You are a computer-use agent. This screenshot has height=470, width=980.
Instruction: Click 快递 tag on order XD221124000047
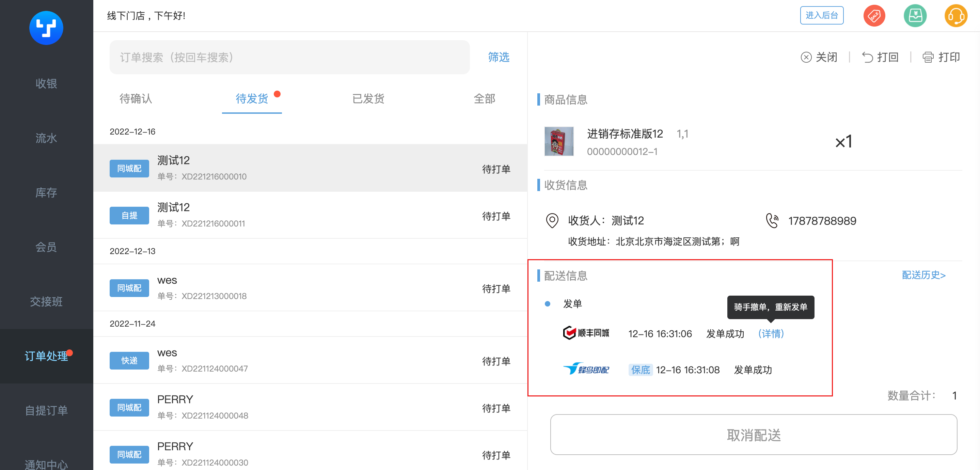click(x=129, y=360)
